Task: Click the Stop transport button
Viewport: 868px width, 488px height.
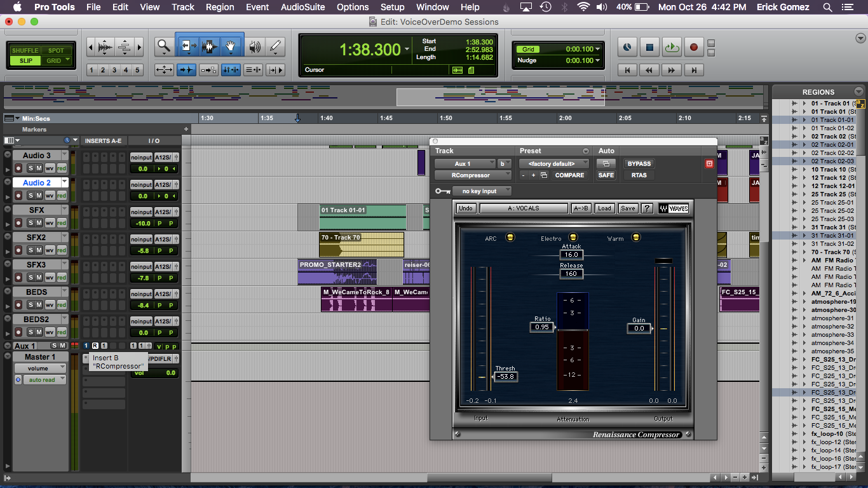Action: pos(649,47)
